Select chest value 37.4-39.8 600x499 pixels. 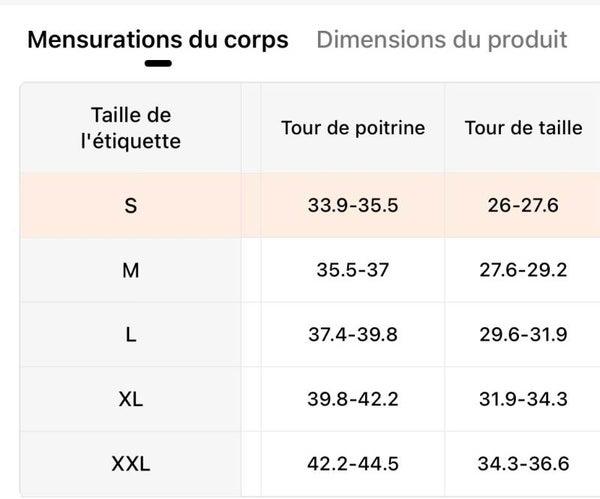tap(353, 335)
